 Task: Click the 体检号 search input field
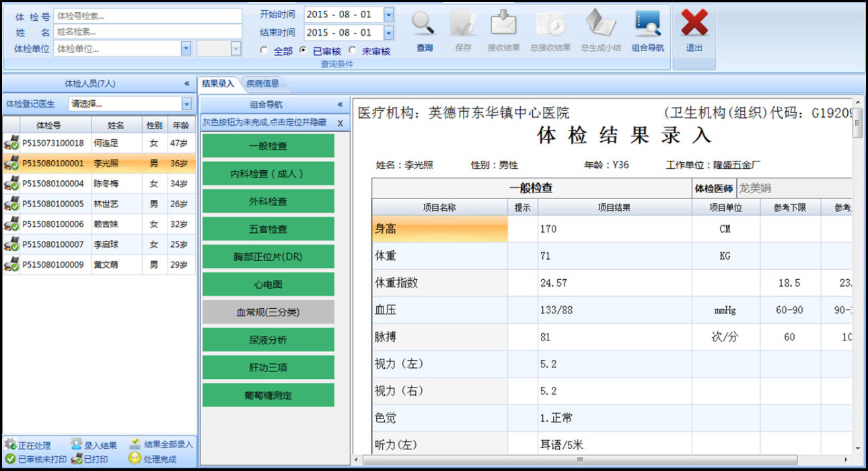(147, 16)
